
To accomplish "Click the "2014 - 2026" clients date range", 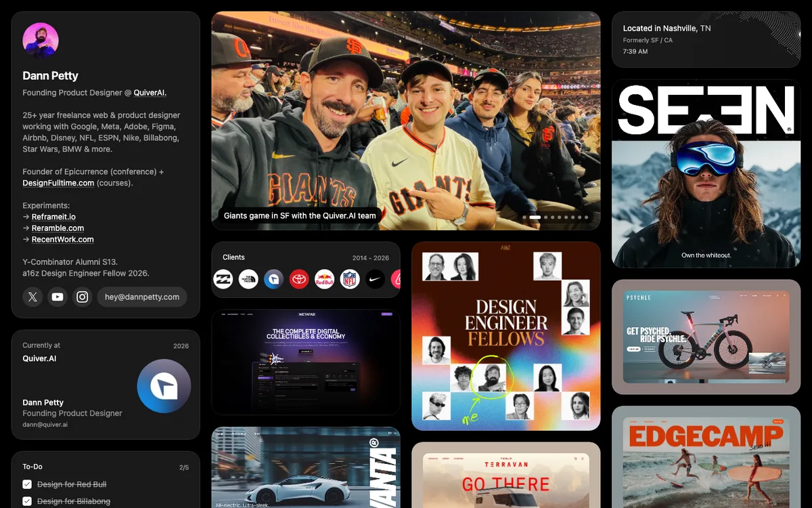I will [x=371, y=258].
